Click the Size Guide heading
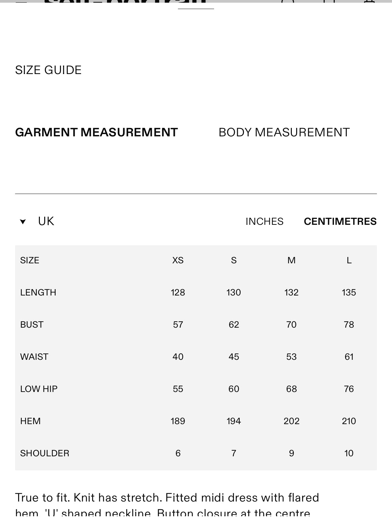Viewport: 392px width, 532px height. 48,70
